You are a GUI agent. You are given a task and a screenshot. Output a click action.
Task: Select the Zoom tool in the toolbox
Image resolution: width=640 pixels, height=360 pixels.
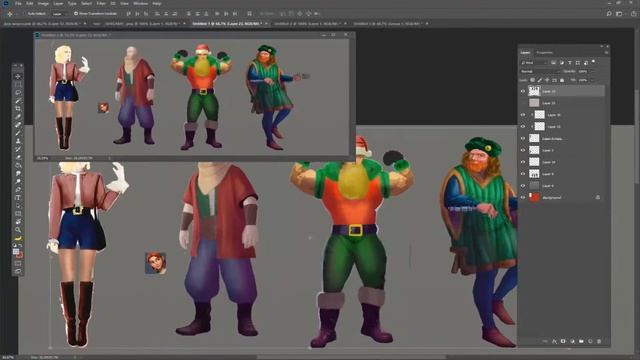pyautogui.click(x=18, y=230)
